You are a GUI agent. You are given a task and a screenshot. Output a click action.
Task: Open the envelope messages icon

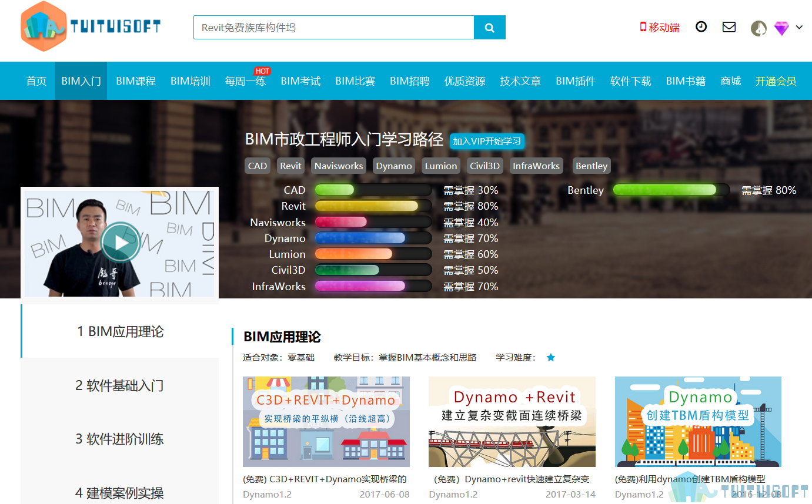[729, 27]
